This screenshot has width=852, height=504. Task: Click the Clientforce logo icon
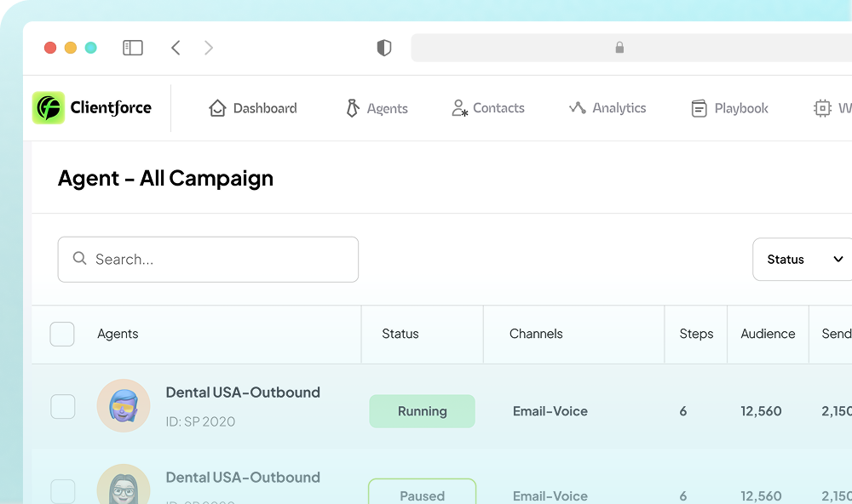49,108
